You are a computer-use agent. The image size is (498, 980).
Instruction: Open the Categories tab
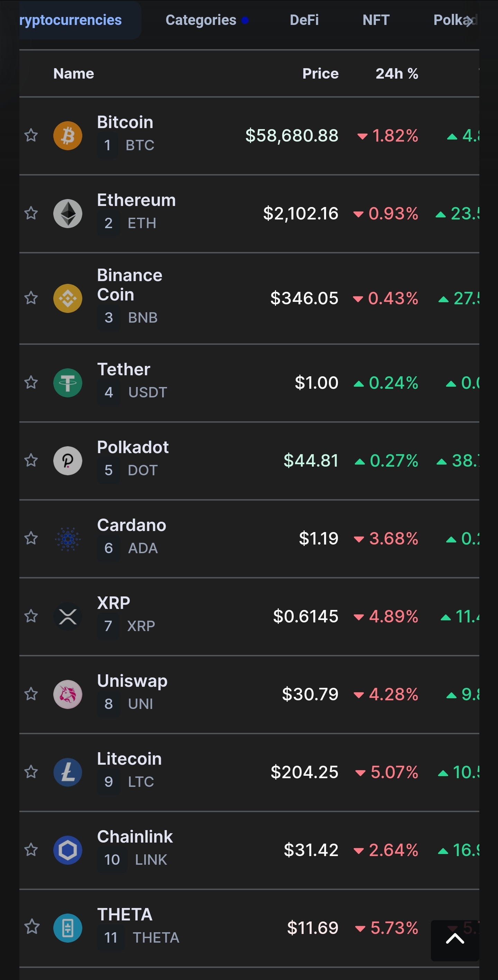(x=201, y=20)
